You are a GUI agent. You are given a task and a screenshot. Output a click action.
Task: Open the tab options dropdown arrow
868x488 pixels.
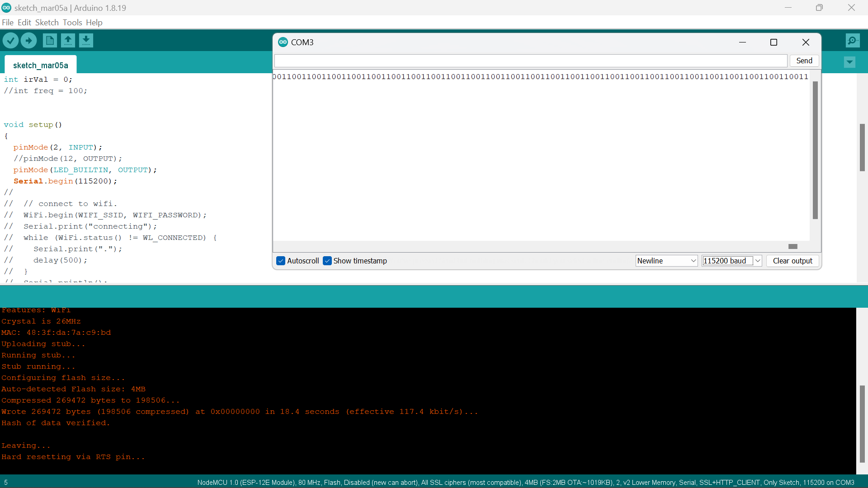pyautogui.click(x=849, y=62)
